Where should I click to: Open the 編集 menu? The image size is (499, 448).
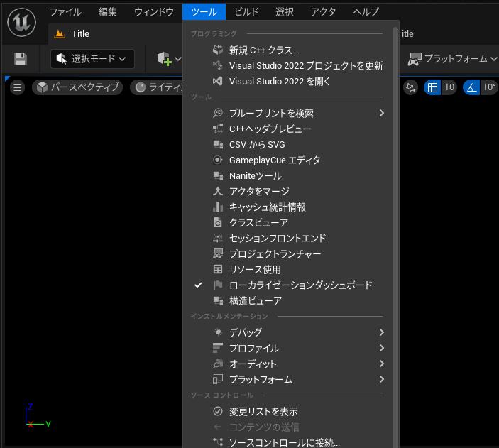pos(108,12)
